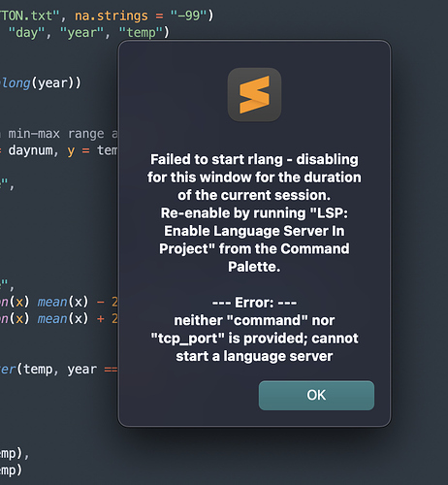Click the "temp" string in the code

pos(141,32)
